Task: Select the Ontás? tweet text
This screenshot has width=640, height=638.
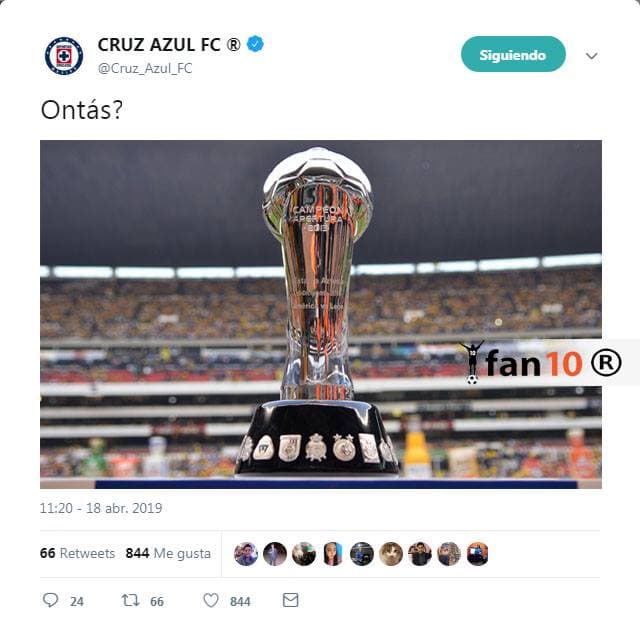Action: click(82, 110)
